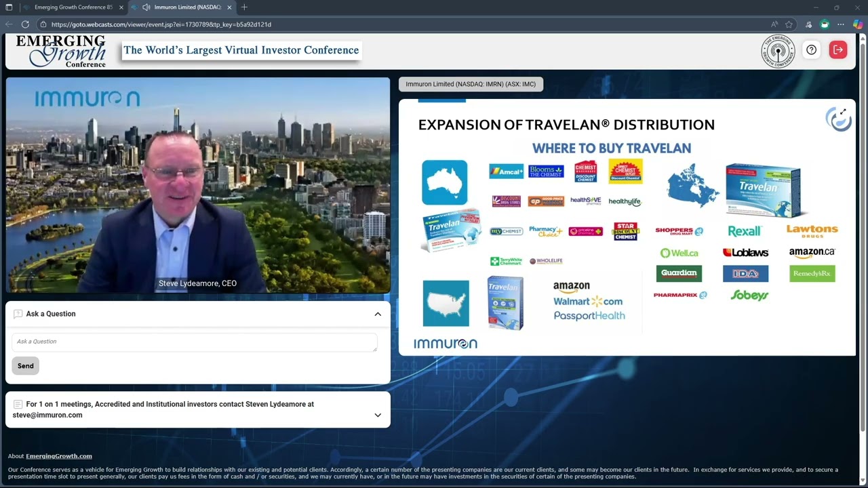Click the Emerging Growth Conference header logo

click(x=61, y=51)
